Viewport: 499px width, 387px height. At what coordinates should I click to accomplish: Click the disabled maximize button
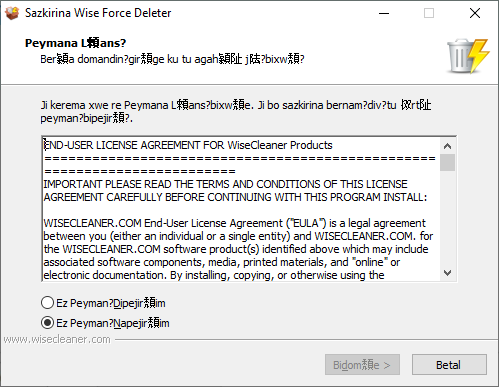(429, 13)
